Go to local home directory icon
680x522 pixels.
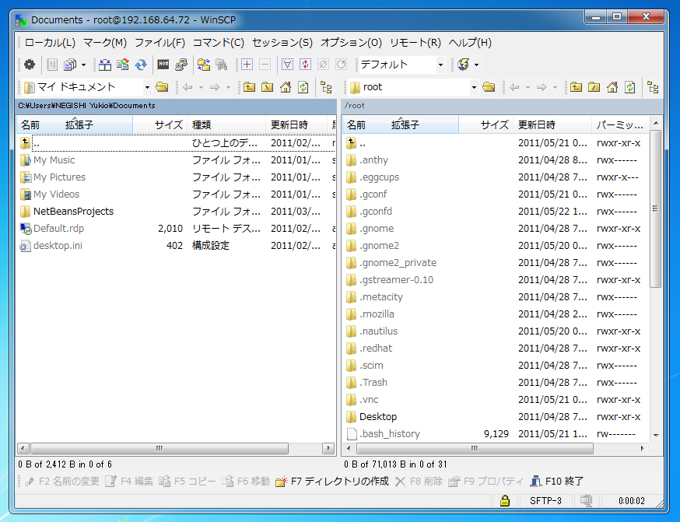click(285, 87)
